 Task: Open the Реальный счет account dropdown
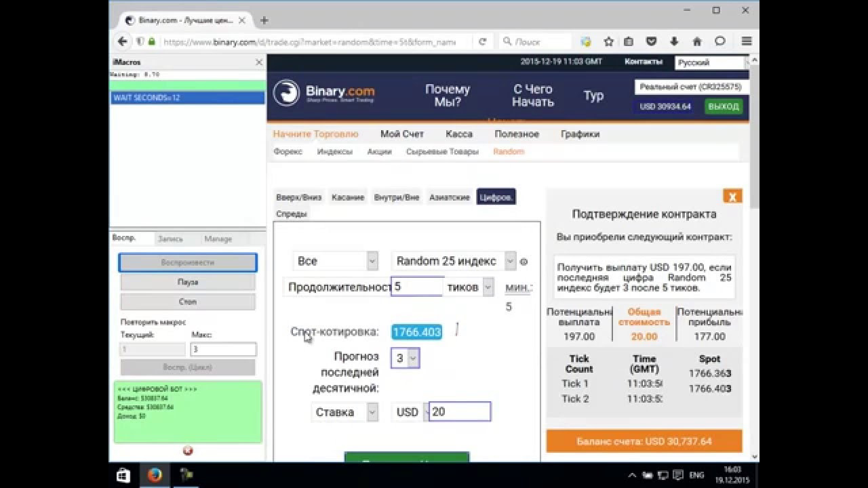692,87
